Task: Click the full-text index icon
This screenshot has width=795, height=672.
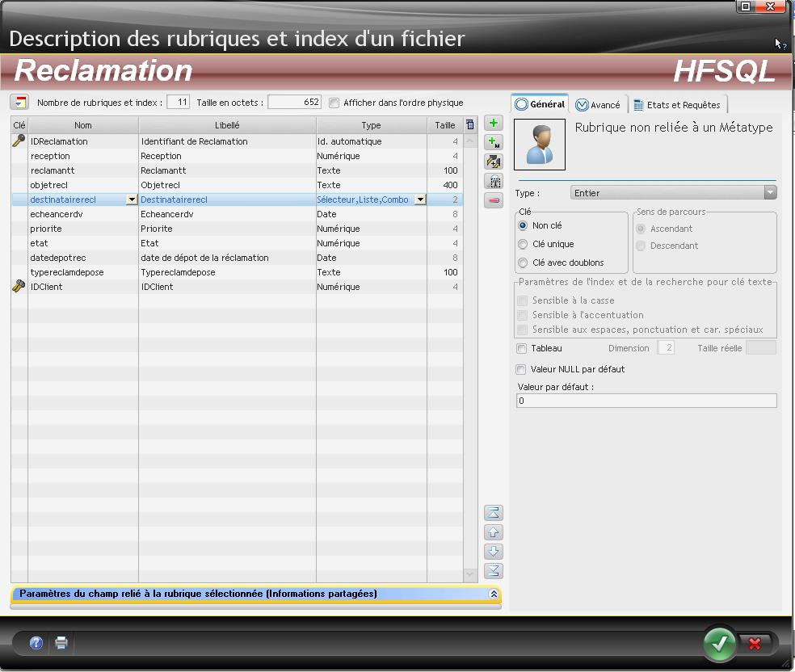Action: tap(494, 181)
